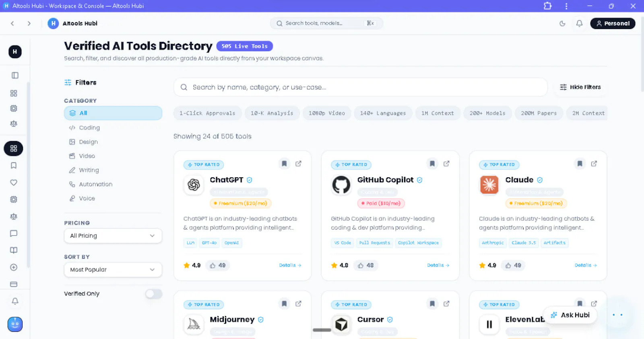The width and height of the screenshot is (644, 339).
Task: Open the Ask Hubi assistant button
Action: (x=570, y=315)
